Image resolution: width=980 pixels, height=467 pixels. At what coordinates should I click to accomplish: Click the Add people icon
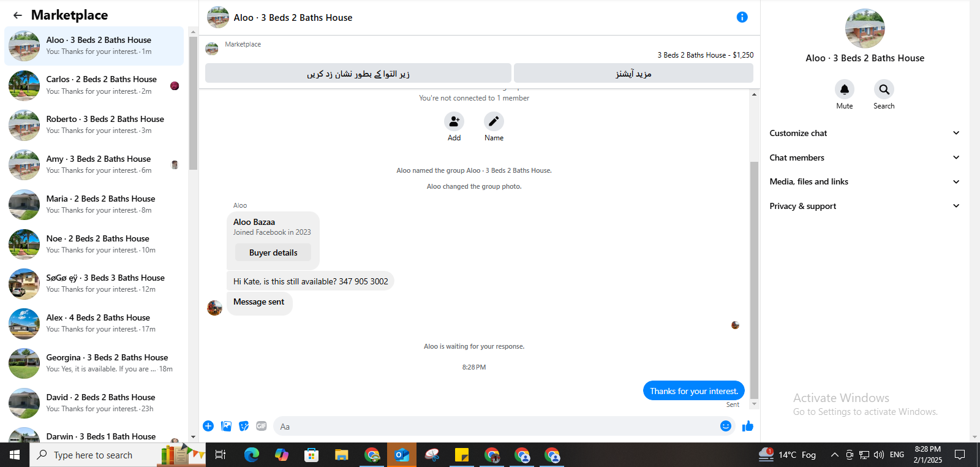coord(454,121)
